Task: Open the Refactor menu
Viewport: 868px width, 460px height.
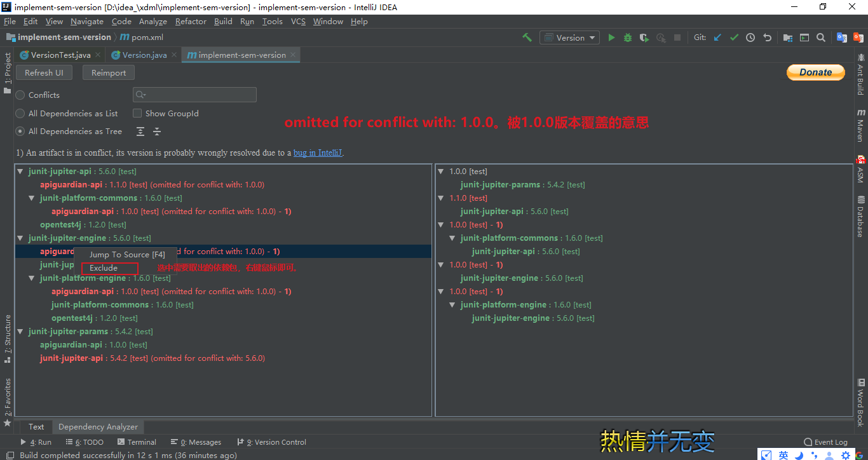Action: point(191,21)
